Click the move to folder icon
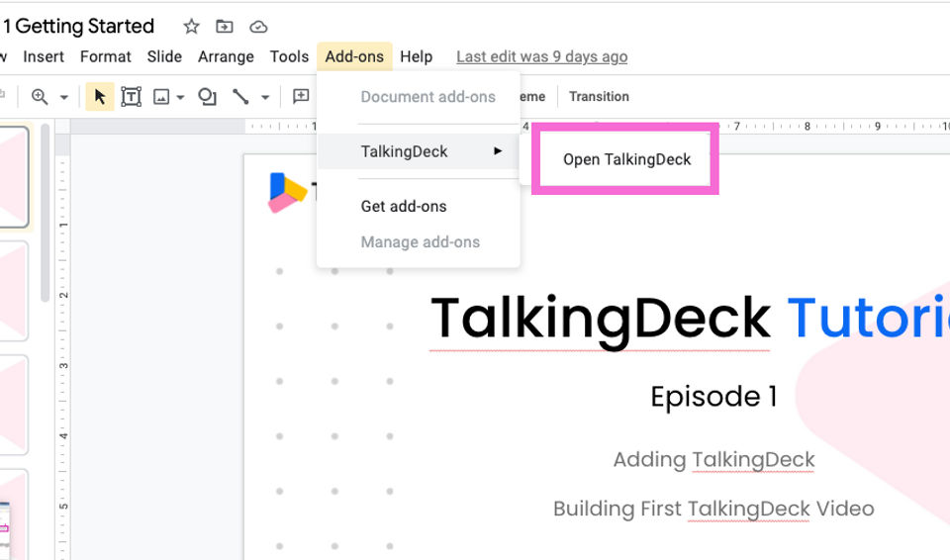 click(x=225, y=27)
